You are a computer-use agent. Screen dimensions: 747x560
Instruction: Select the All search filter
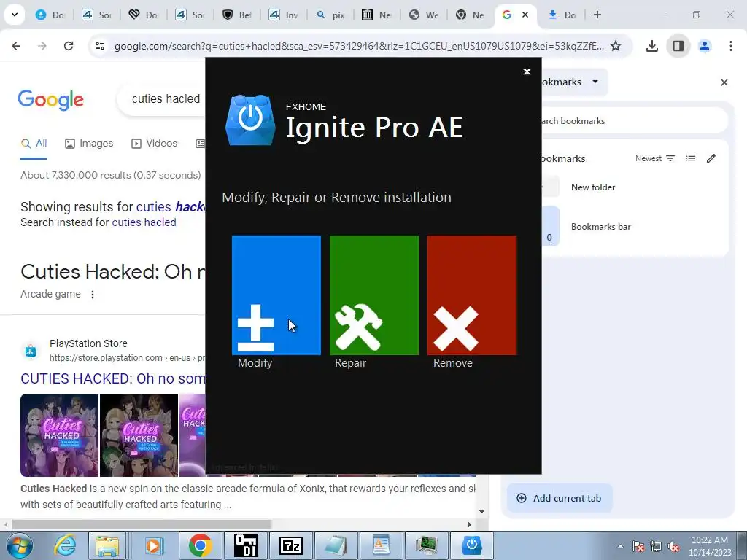click(34, 144)
